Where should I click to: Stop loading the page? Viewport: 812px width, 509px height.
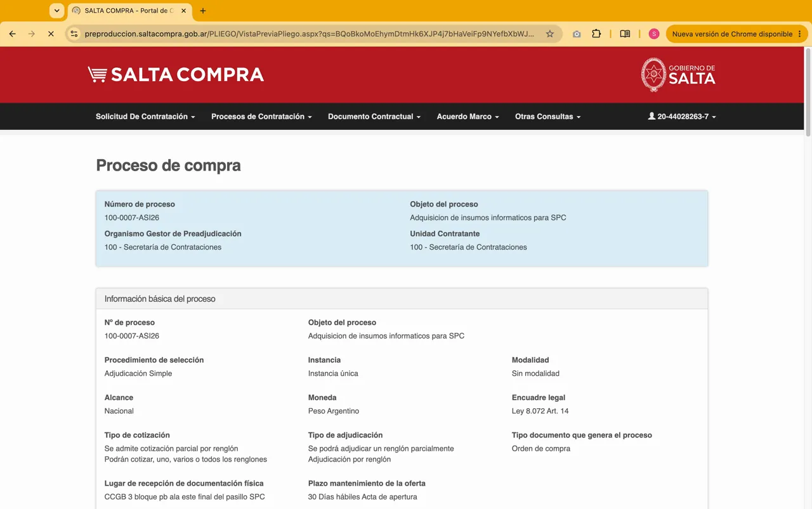click(x=51, y=34)
